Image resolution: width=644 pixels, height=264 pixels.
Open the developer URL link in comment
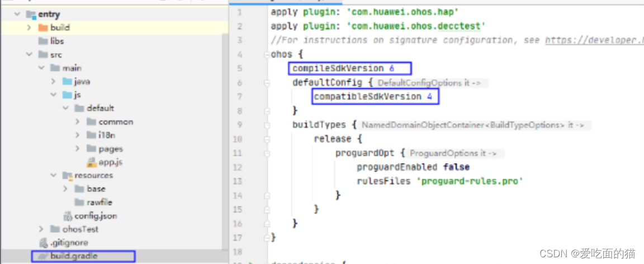click(x=594, y=40)
